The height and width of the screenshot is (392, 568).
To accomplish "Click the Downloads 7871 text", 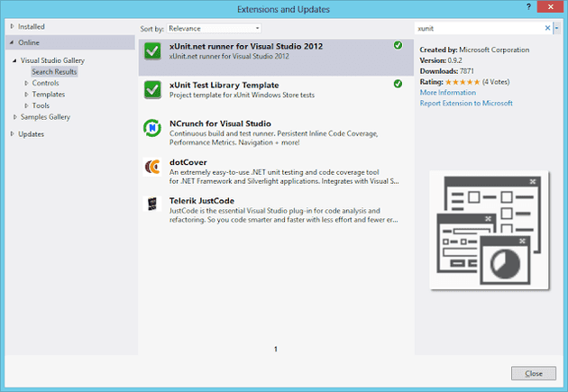I will [x=446, y=71].
